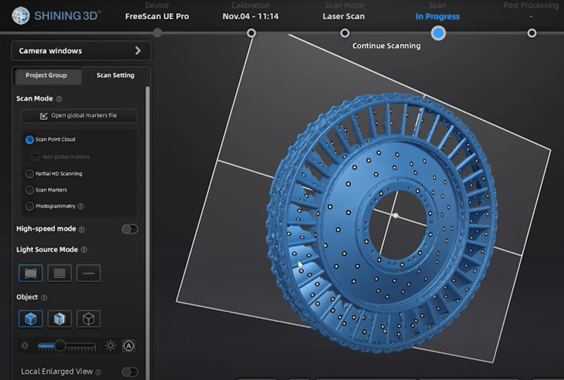Open the Local Enlarged View help icon
This screenshot has width=564, height=380.
[99, 372]
